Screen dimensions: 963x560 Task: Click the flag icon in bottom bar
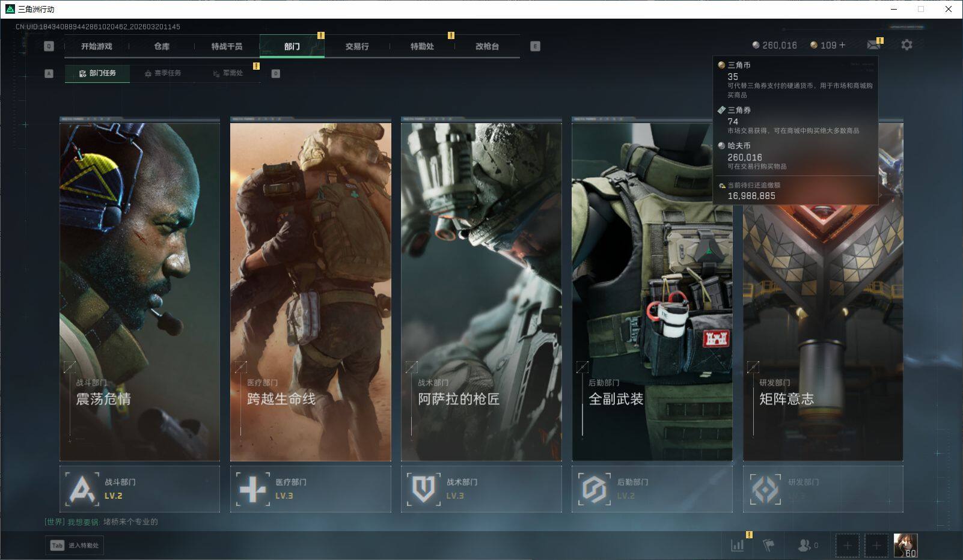(x=768, y=545)
